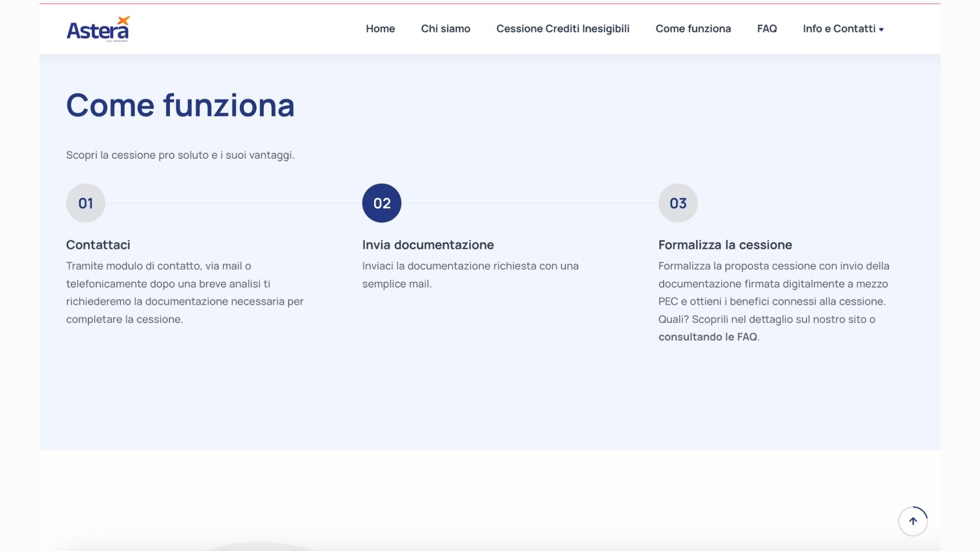Click the Formalizza la cessione heading
980x551 pixels.
[725, 245]
